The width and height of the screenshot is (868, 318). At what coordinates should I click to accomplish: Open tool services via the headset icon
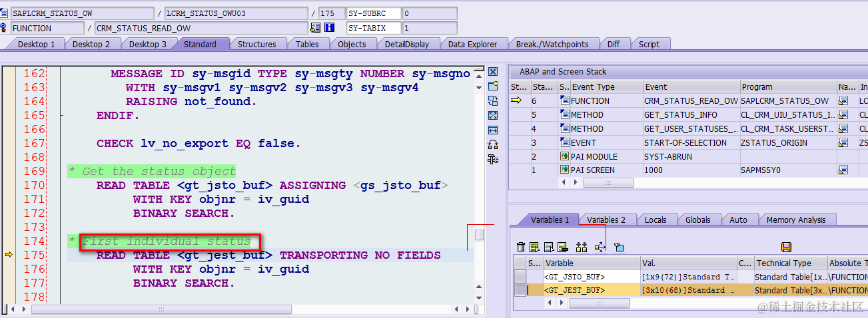point(493,144)
